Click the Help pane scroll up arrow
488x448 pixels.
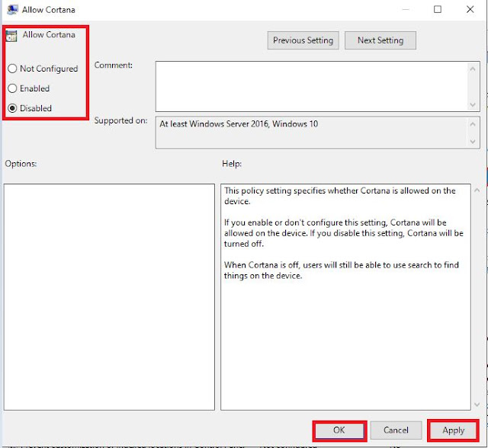(477, 190)
